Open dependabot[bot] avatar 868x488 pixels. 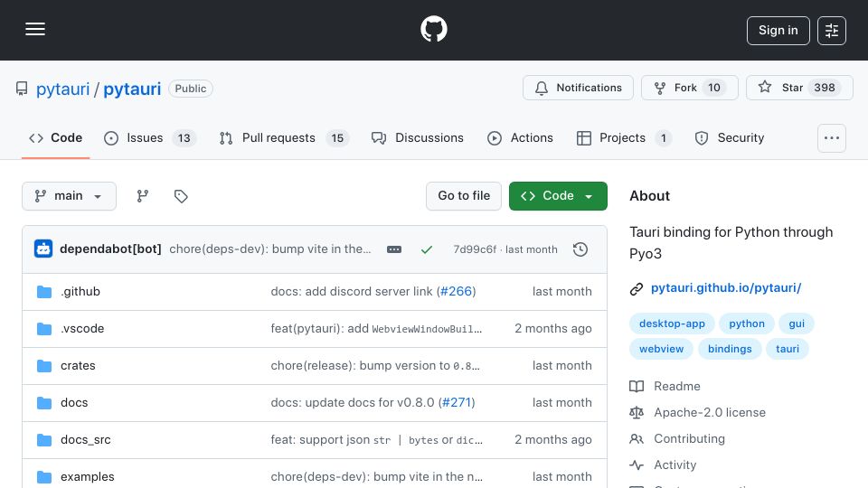[43, 249]
